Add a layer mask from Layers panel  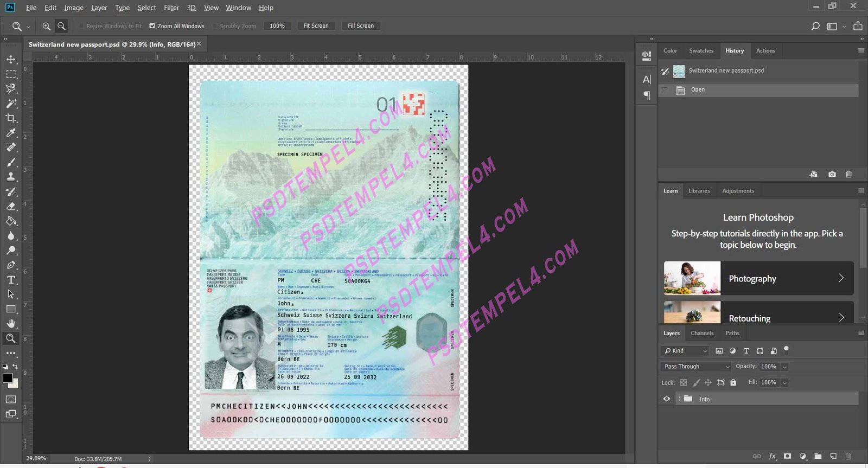click(x=788, y=456)
